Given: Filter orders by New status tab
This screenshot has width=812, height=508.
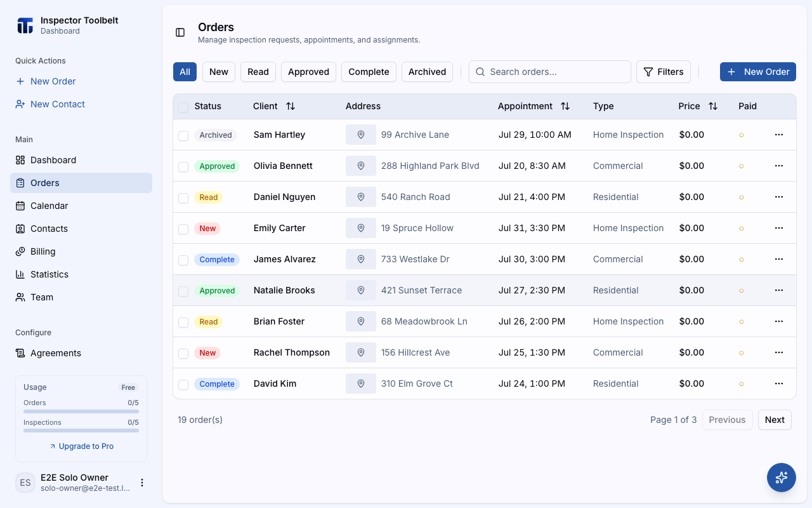Looking at the screenshot, I should 219,72.
